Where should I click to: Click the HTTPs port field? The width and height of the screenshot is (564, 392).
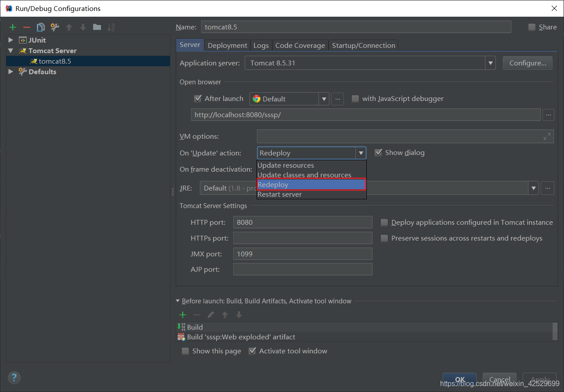[x=303, y=238]
